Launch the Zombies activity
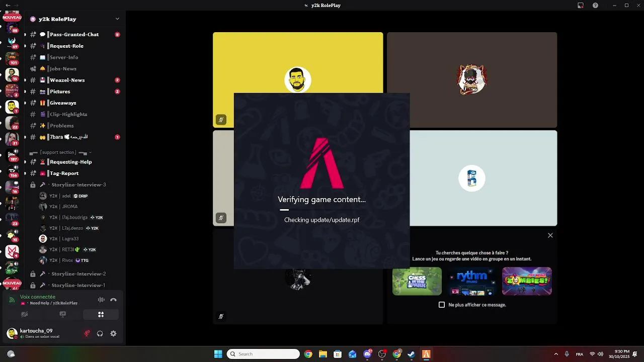Screen dimensions: 644x362 [x=527, y=281]
